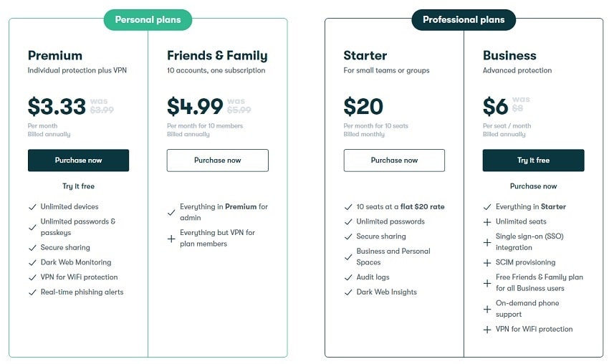Image resolution: width=609 pixels, height=364 pixels.
Task: Start Business plan with Try it free
Action: tap(533, 161)
